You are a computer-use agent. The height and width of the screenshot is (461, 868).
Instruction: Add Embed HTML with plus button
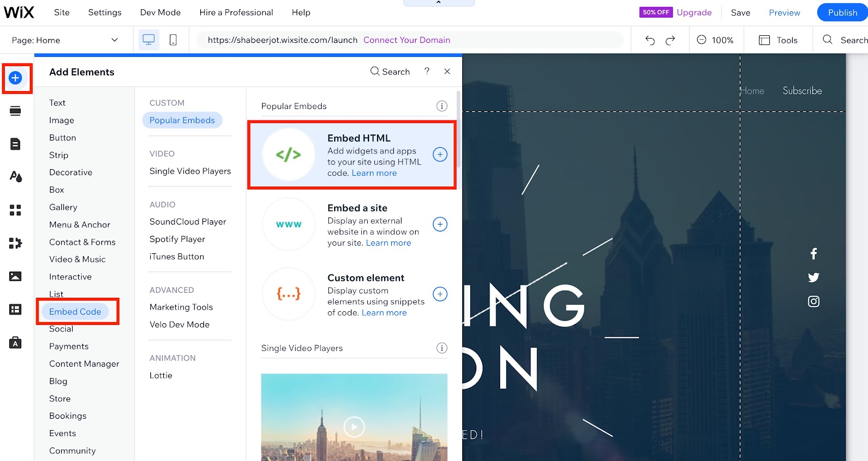(440, 155)
